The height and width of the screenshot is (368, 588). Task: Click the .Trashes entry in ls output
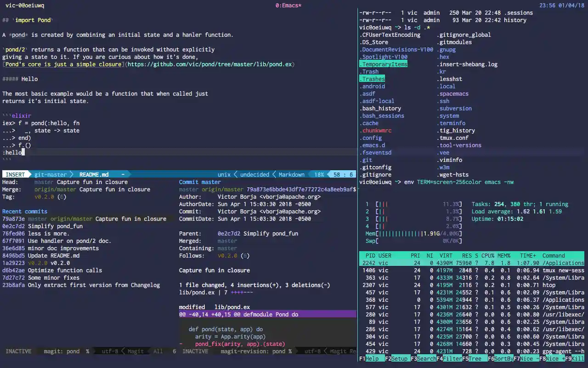pyautogui.click(x=372, y=79)
